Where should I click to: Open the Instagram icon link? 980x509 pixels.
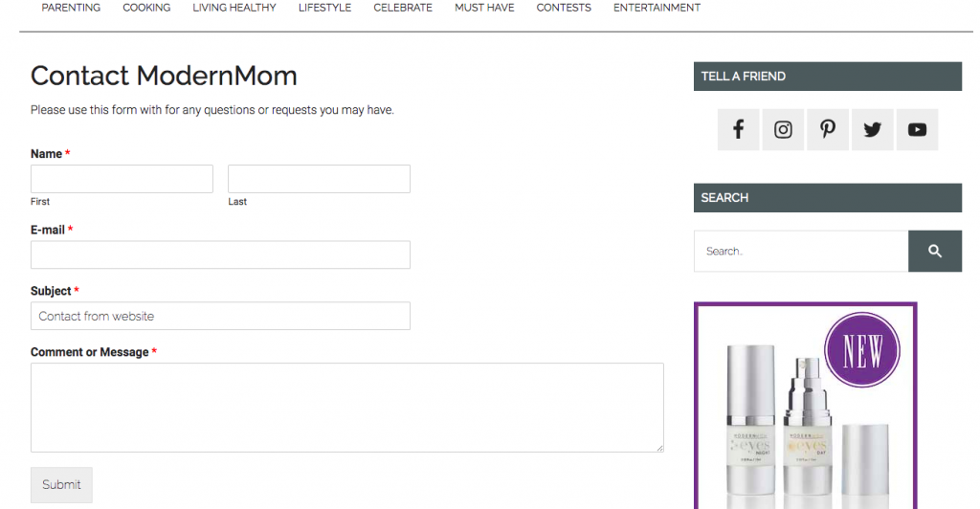tap(783, 130)
